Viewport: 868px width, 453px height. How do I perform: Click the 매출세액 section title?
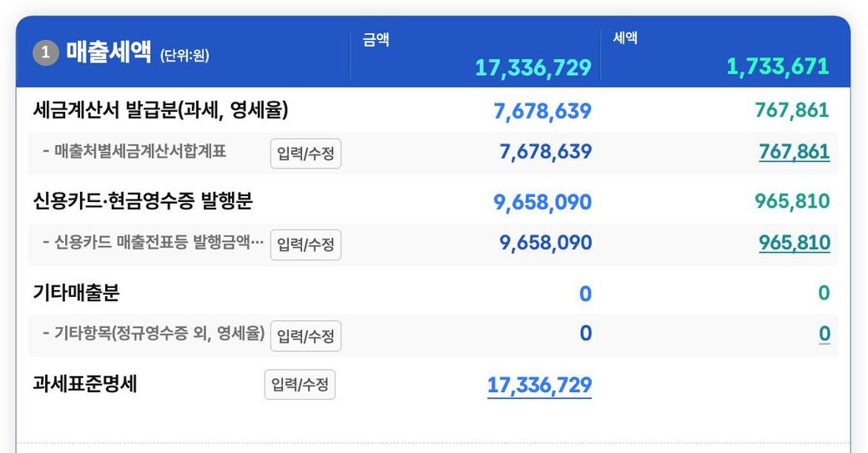click(111, 53)
